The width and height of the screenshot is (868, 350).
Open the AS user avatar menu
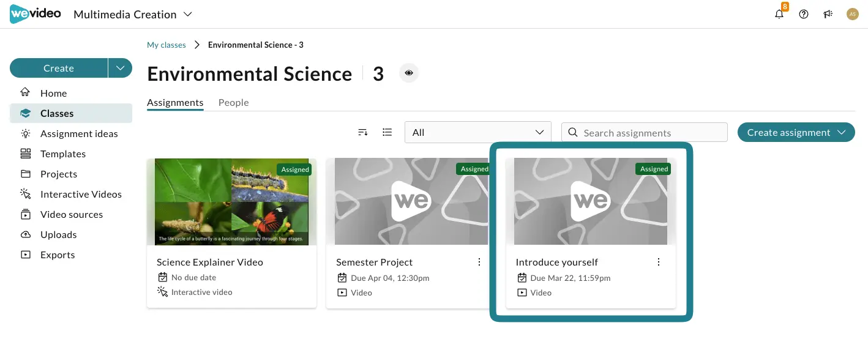pyautogui.click(x=853, y=14)
